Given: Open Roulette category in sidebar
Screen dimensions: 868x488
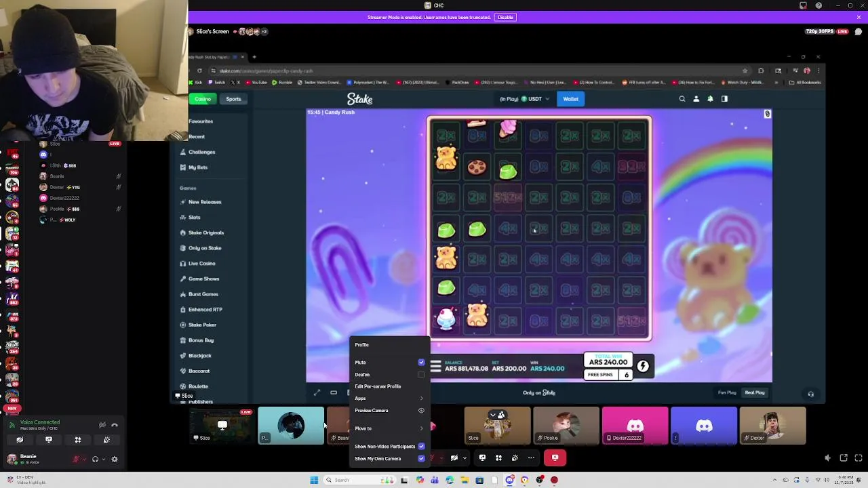Looking at the screenshot, I should [198, 386].
